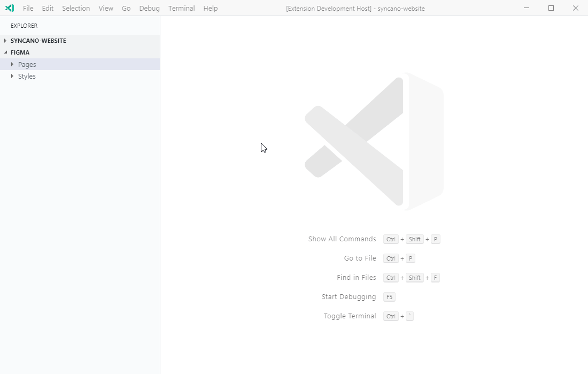Click the Start Debugging entry
Image resolution: width=588 pixels, height=374 pixels.
(349, 297)
